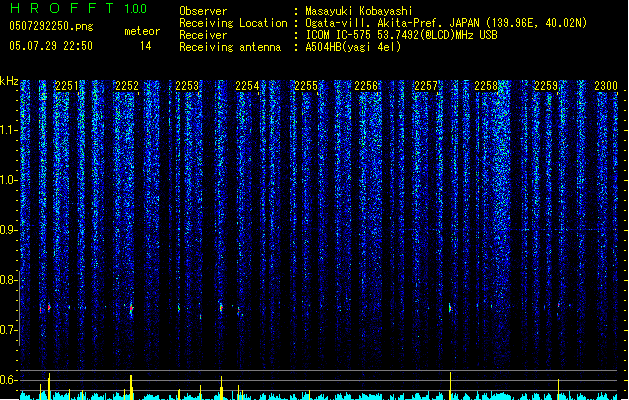
Task: Click the meteor count label
Action: [142, 31]
